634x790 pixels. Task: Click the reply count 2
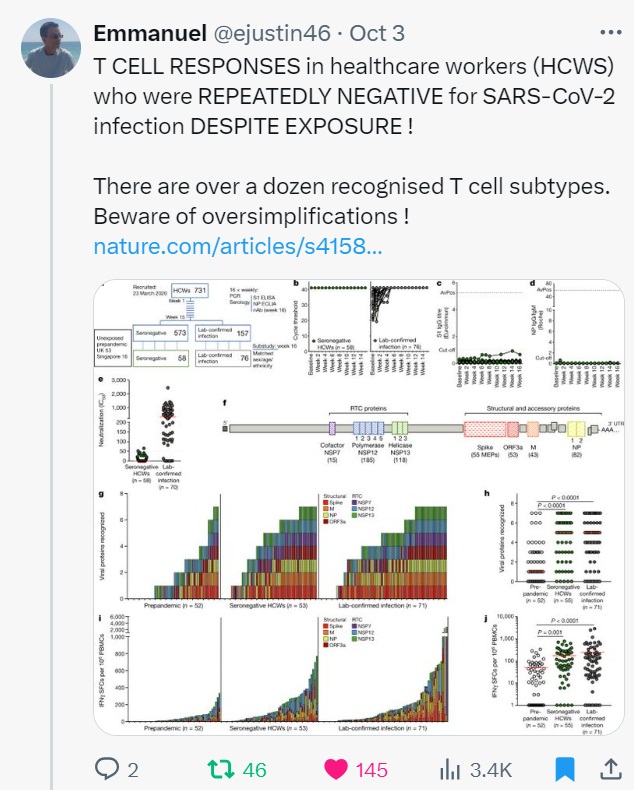(132, 769)
